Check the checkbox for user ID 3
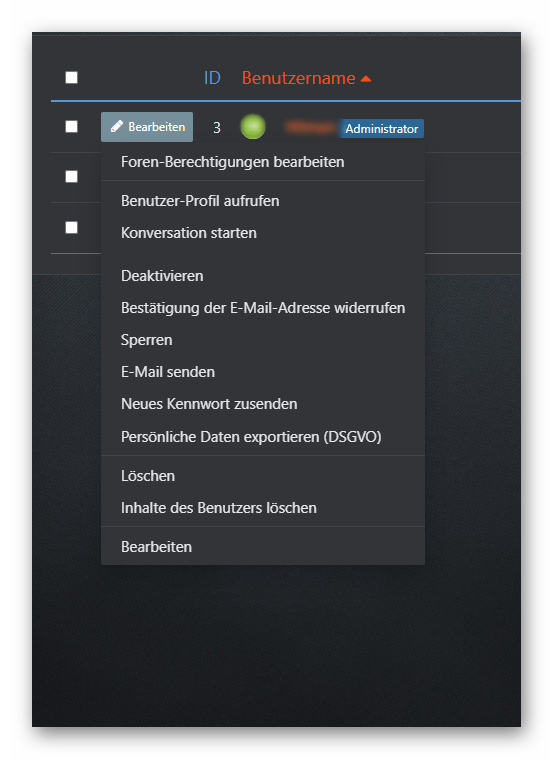The image size is (553, 759). coord(72,126)
